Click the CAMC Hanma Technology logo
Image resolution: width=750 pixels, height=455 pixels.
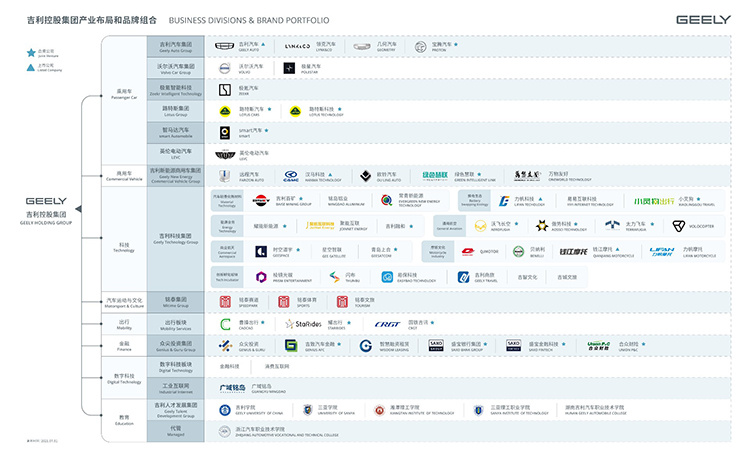tap(291, 176)
